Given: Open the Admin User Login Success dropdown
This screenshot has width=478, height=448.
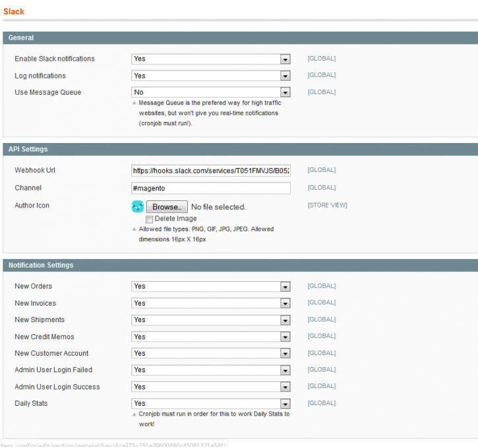Looking at the screenshot, I should click(x=210, y=387).
